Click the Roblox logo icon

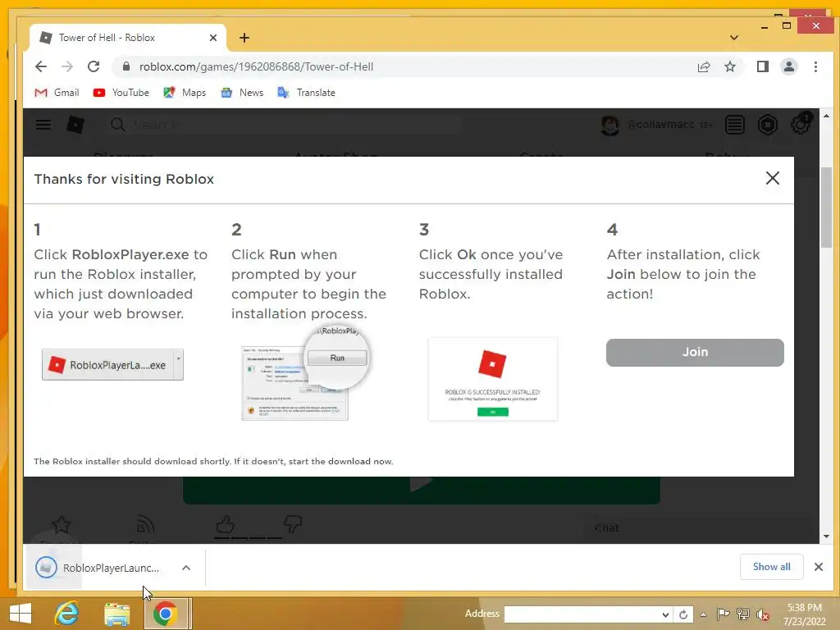[x=75, y=125]
